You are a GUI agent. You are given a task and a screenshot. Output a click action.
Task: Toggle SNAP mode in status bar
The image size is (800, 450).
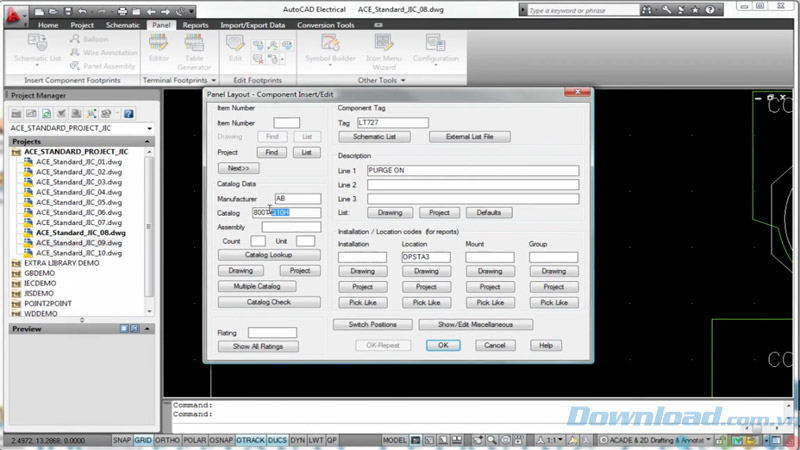pos(122,440)
